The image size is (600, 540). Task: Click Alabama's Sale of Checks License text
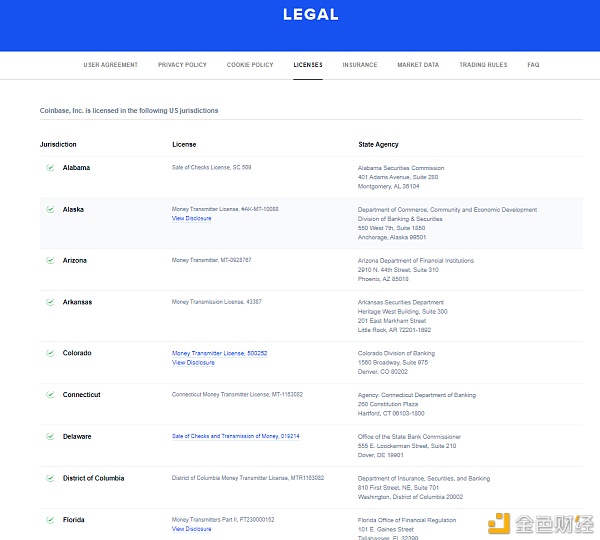(211, 167)
